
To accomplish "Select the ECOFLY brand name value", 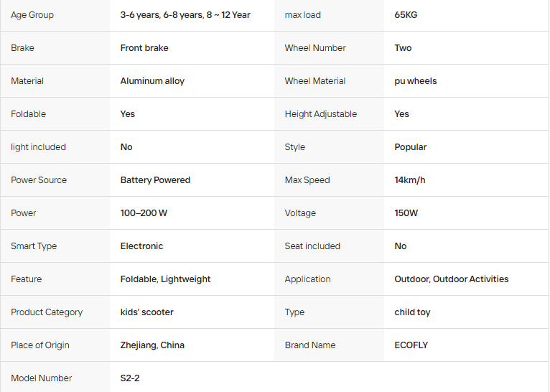I will pos(411,345).
